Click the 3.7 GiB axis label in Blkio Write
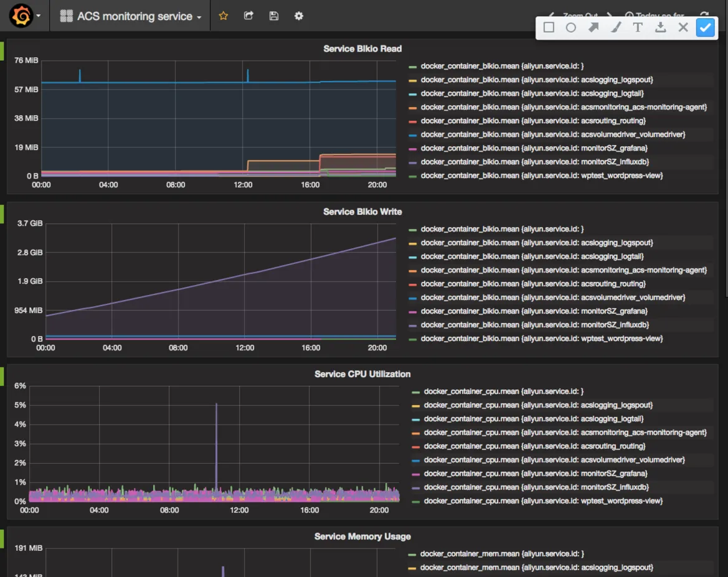 [x=30, y=223]
